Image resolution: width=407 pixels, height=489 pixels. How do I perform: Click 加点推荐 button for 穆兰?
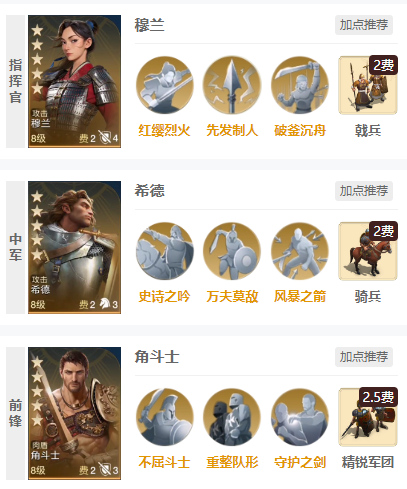pos(364,25)
